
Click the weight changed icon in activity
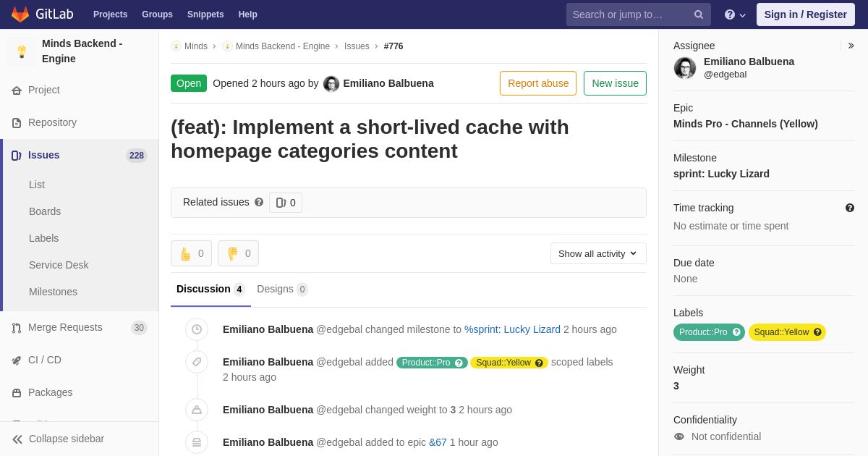coord(197,410)
